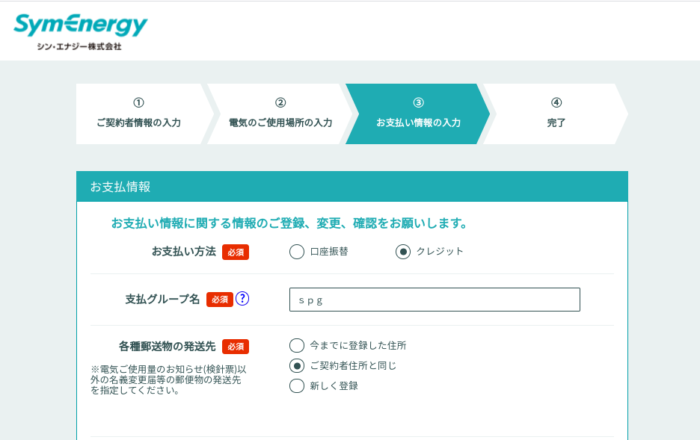The image size is (700, 440).
Task: Click the note starting ※電気ご使用量のお知らせ
Action: [x=168, y=380]
